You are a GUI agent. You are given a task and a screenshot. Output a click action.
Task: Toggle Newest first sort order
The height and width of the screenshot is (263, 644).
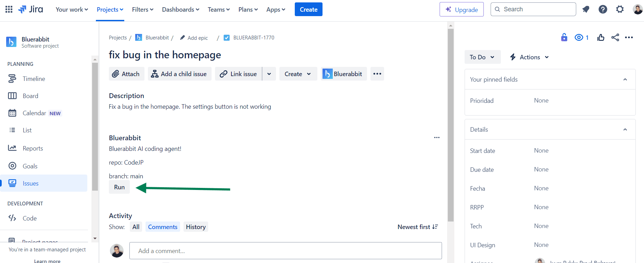pyautogui.click(x=417, y=227)
